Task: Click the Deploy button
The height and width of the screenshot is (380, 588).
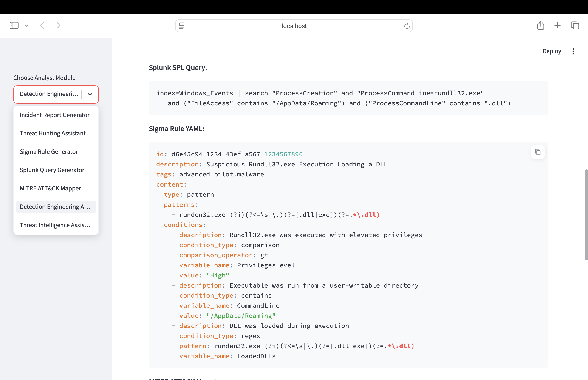Action: (552, 51)
